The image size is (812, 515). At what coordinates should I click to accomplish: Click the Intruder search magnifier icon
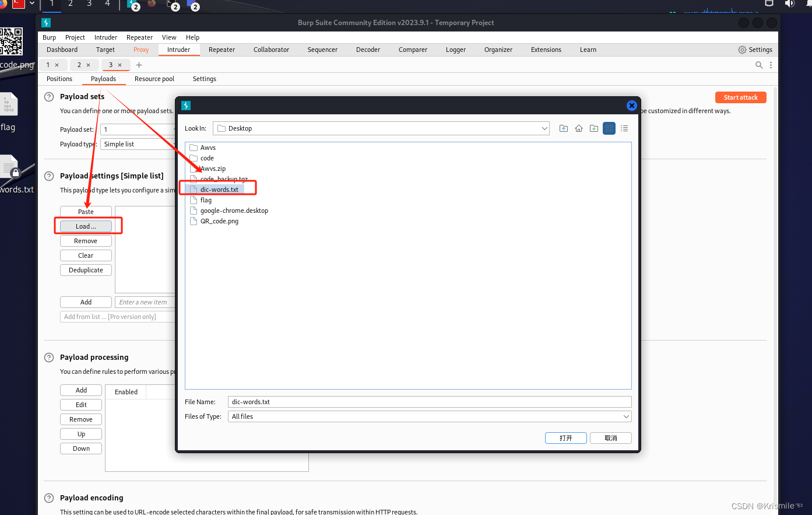tap(759, 65)
